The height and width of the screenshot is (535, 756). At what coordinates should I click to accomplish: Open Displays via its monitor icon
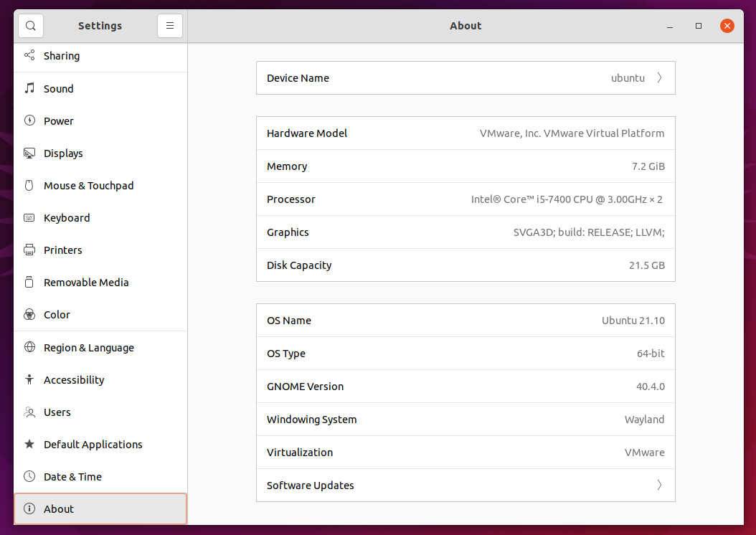(29, 153)
